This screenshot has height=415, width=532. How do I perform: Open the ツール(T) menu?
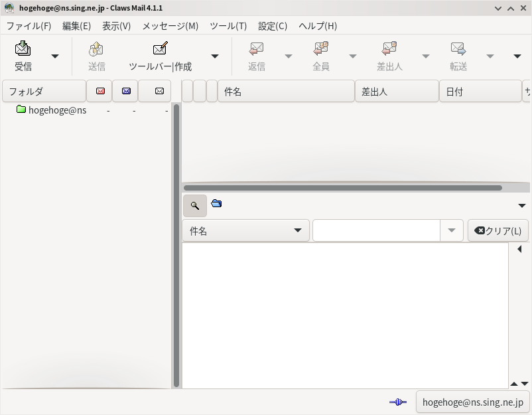[228, 26]
